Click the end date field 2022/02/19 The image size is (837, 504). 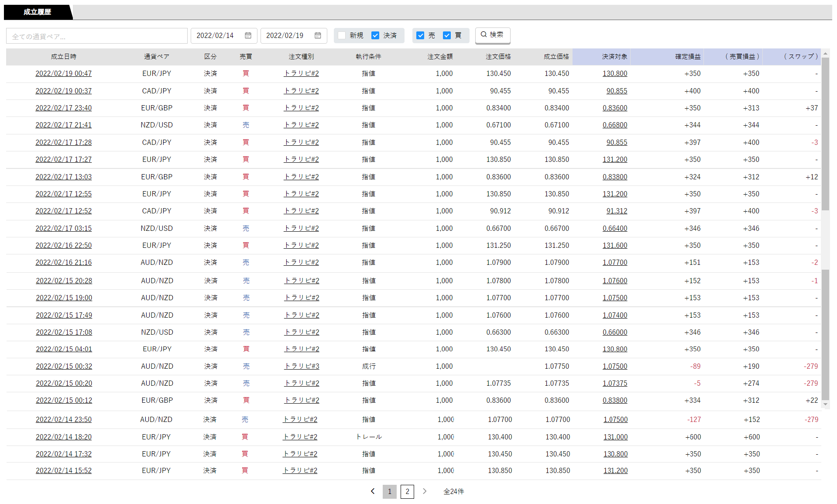294,36
